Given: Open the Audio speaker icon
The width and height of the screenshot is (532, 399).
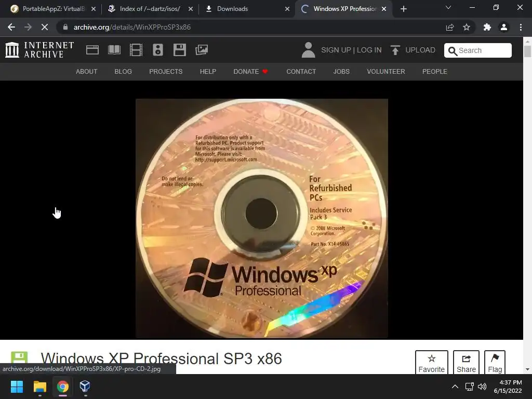Looking at the screenshot, I should click(x=158, y=50).
